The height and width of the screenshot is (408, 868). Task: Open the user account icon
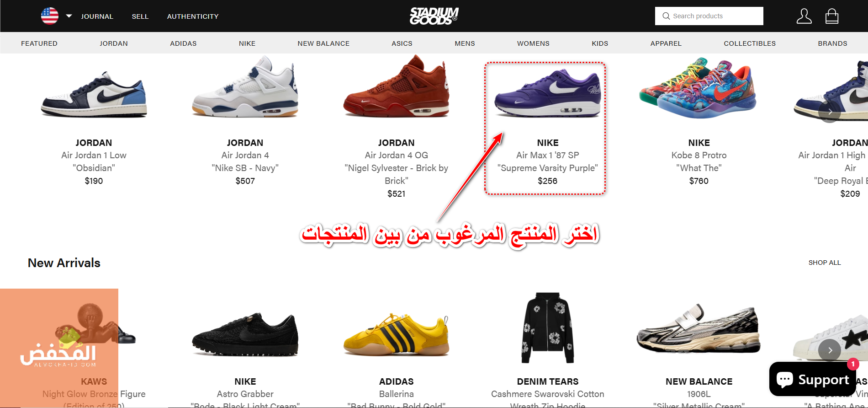click(x=804, y=16)
